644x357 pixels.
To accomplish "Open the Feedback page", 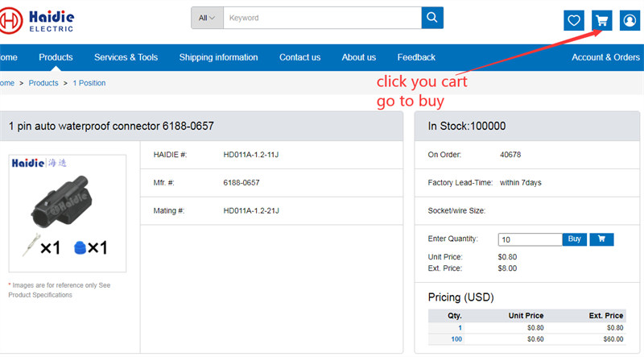I will click(416, 57).
